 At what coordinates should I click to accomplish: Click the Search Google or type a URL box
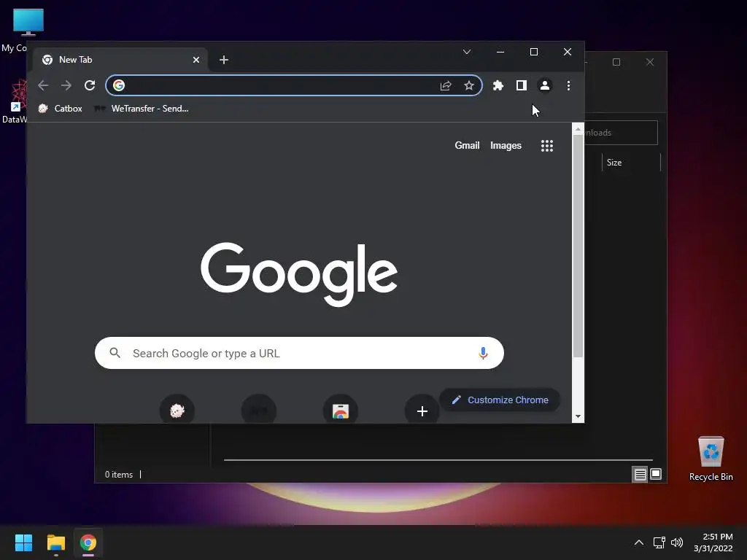click(x=299, y=353)
